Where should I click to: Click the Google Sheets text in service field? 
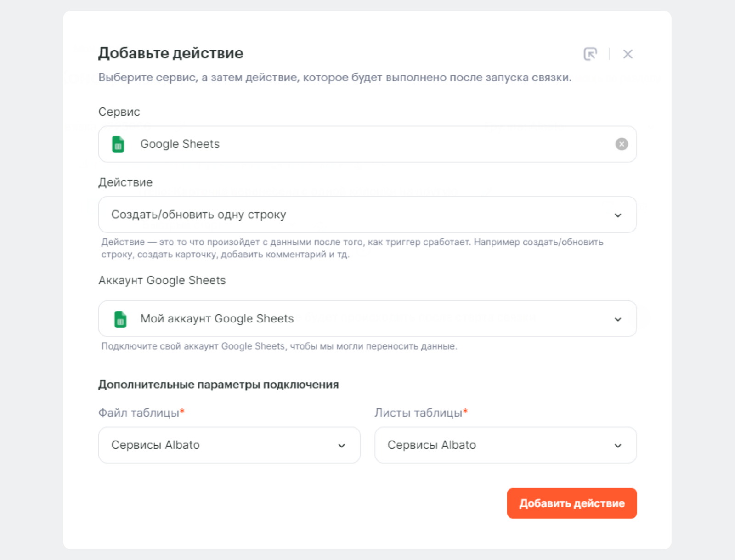(180, 144)
